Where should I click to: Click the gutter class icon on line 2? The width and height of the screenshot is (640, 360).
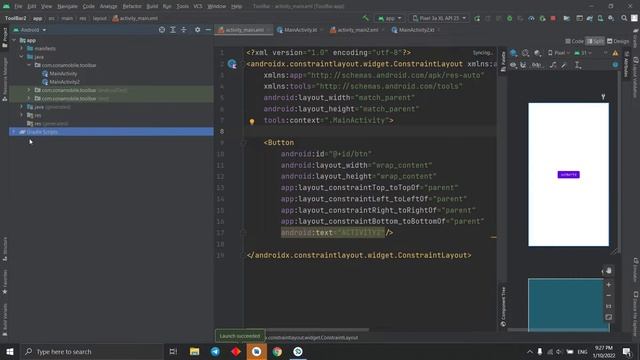[x=232, y=64]
